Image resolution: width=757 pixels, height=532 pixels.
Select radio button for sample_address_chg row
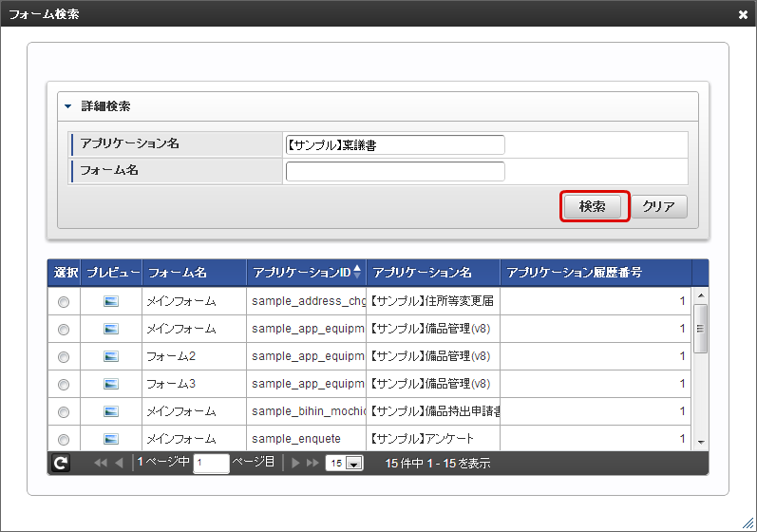(x=64, y=302)
